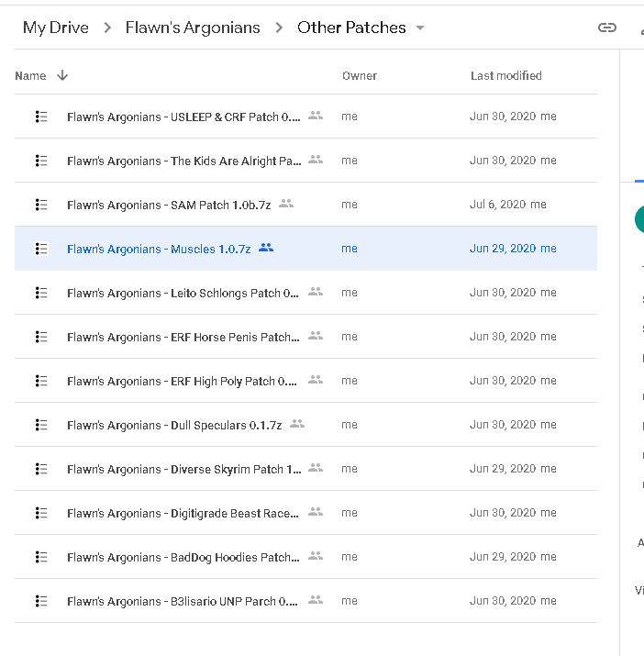Screen dimensions: 644x656
Task: Click 'Jun 29, 2020 me' date on BadDog Hoodies row
Action: tap(513, 557)
